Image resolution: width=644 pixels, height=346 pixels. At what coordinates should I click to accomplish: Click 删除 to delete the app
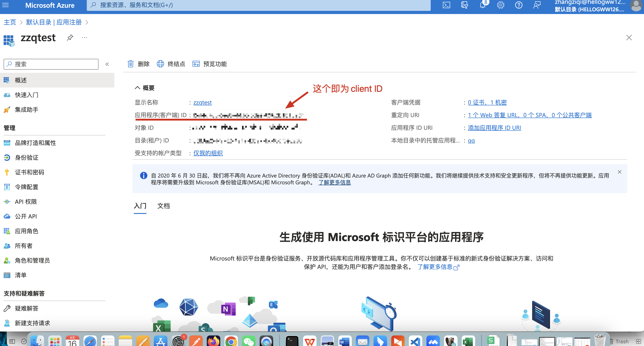point(139,64)
